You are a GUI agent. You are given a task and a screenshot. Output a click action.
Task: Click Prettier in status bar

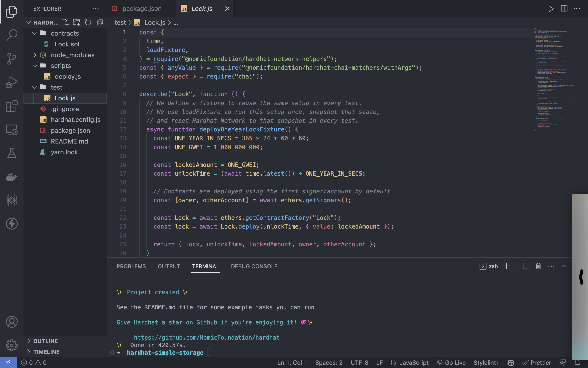pyautogui.click(x=537, y=363)
